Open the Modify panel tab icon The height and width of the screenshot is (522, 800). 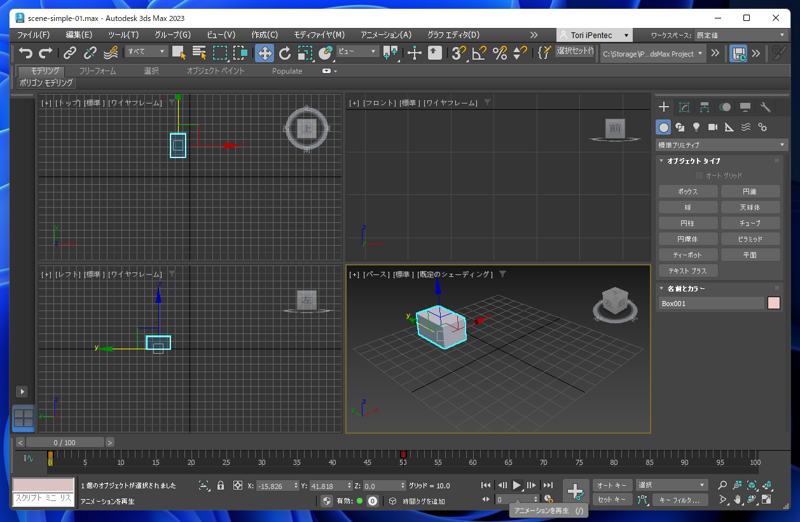[x=684, y=107]
